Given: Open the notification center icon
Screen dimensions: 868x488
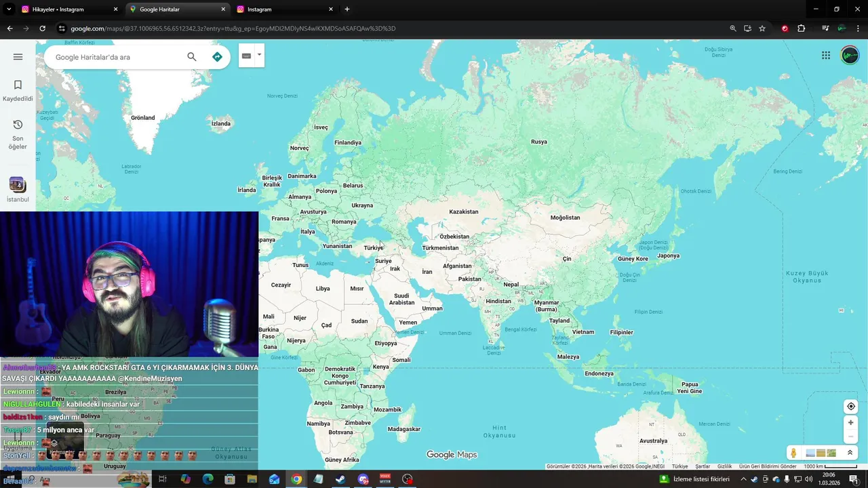Looking at the screenshot, I should pos(853,479).
